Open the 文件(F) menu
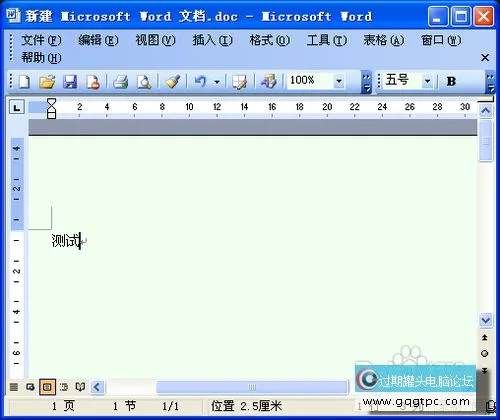Viewport: 500px width, 420px height. pos(41,40)
